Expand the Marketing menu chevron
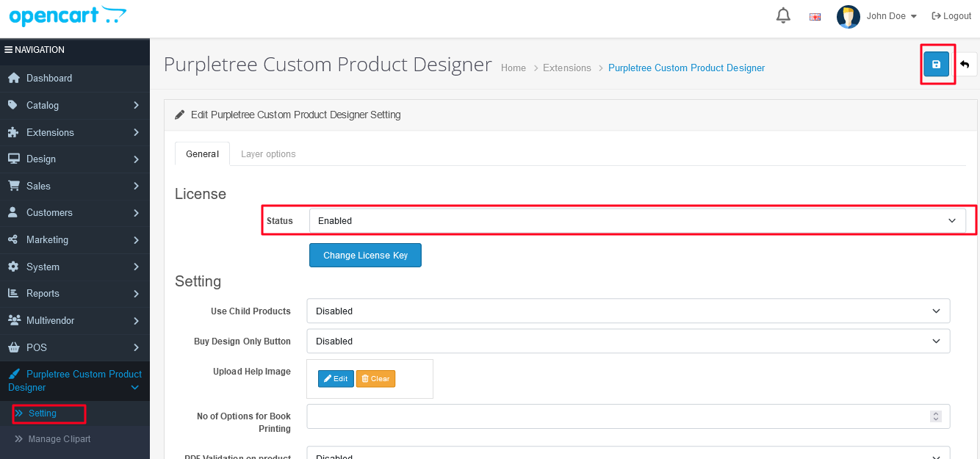This screenshot has height=459, width=980. [136, 239]
